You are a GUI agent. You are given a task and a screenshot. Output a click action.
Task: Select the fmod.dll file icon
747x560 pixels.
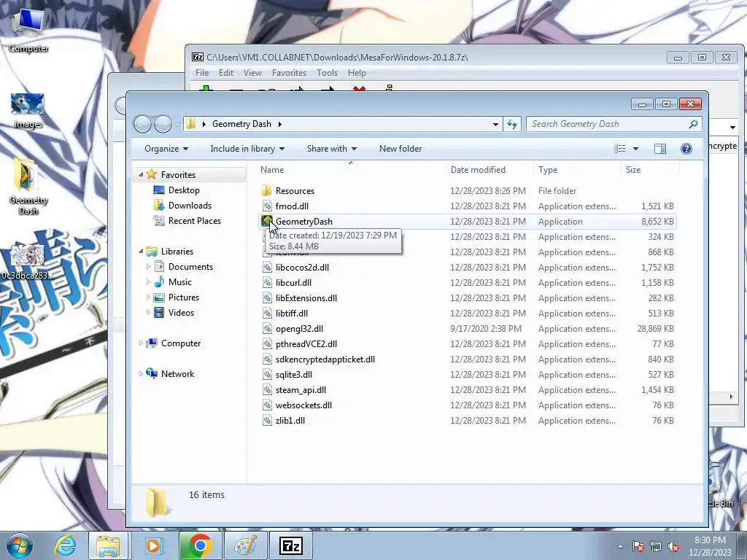(267, 206)
